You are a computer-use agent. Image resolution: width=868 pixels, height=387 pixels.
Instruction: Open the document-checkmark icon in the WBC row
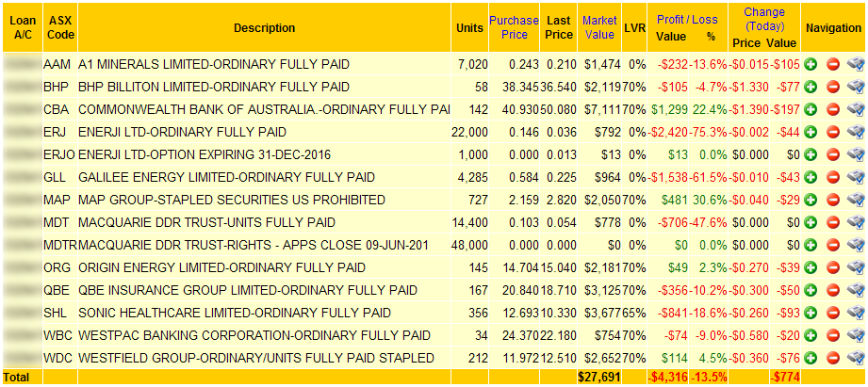click(856, 335)
